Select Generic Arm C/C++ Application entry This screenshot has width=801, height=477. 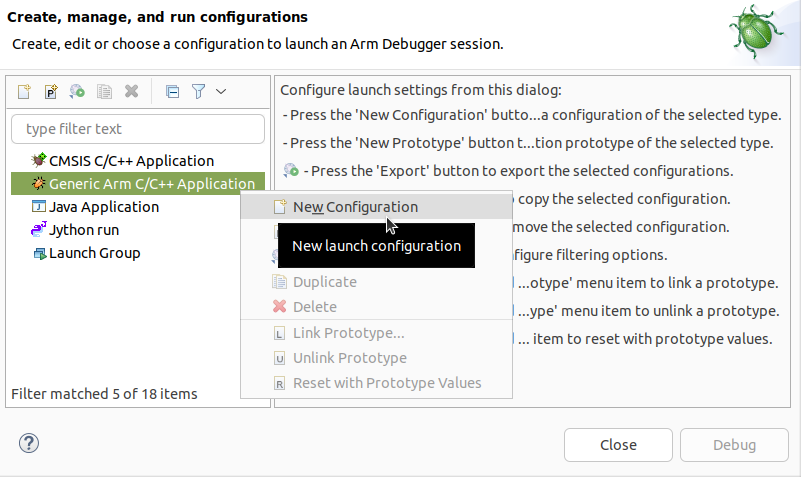(150, 184)
